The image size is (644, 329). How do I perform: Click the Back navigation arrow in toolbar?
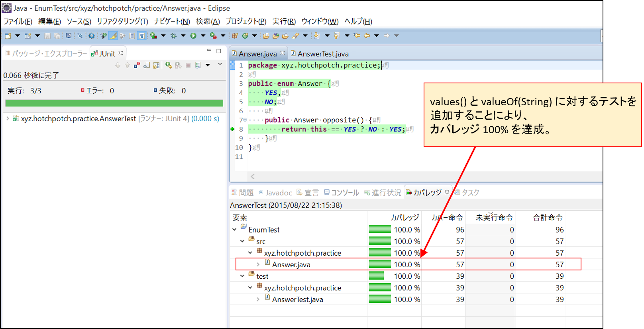(x=367, y=36)
